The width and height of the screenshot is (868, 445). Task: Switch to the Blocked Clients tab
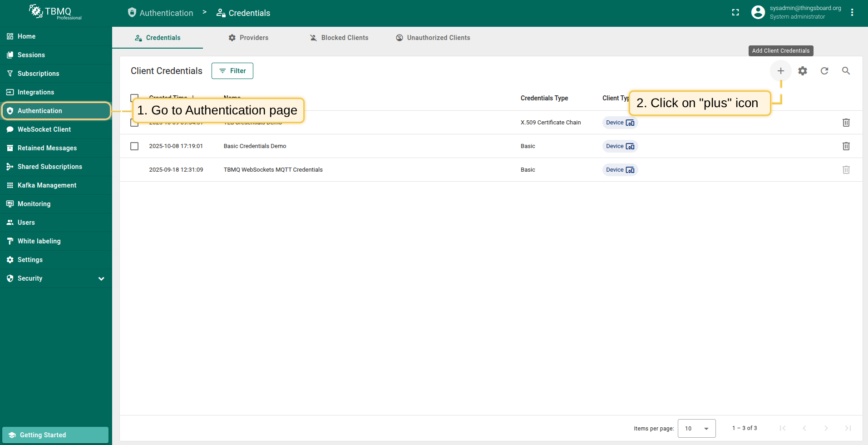click(339, 38)
